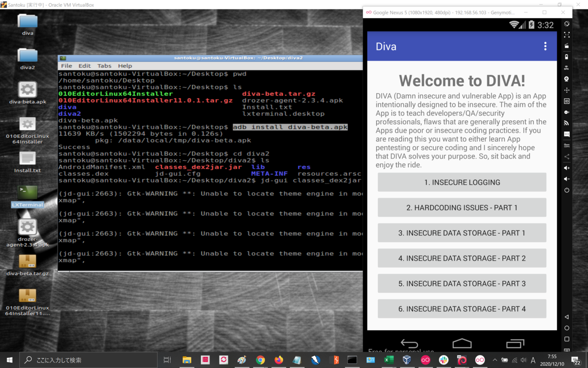Launch Google Chrome from the taskbar
This screenshot has height=368, width=588.
pyautogui.click(x=260, y=360)
